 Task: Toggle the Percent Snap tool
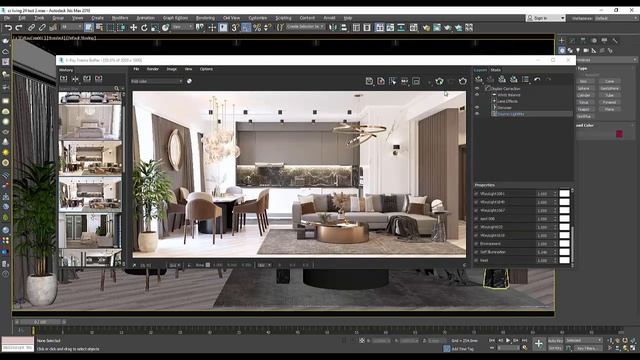(257, 28)
